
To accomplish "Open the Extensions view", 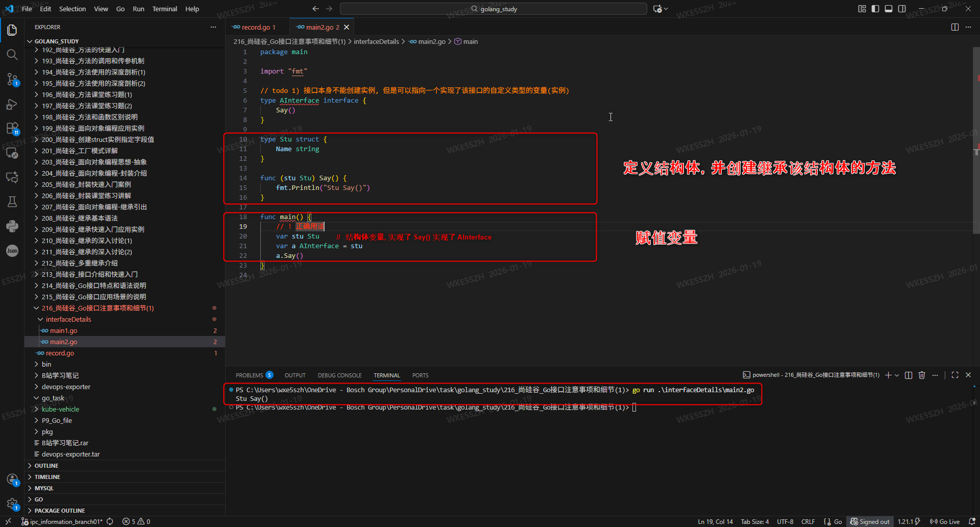I will 12,128.
